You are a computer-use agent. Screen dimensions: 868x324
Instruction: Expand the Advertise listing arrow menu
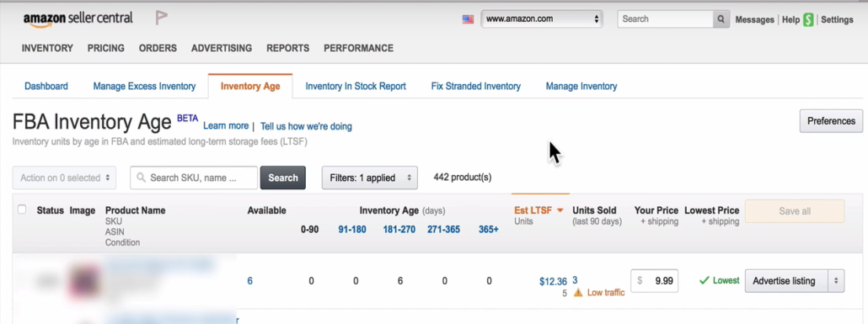836,281
